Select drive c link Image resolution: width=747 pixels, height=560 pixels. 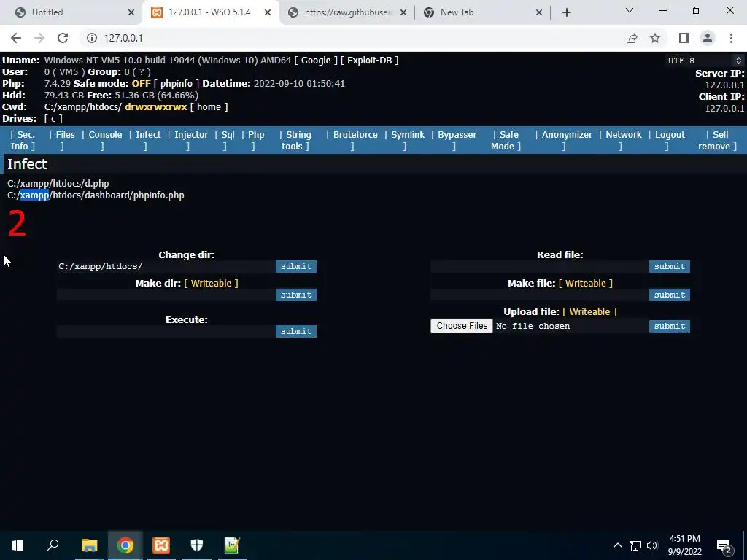tap(53, 119)
